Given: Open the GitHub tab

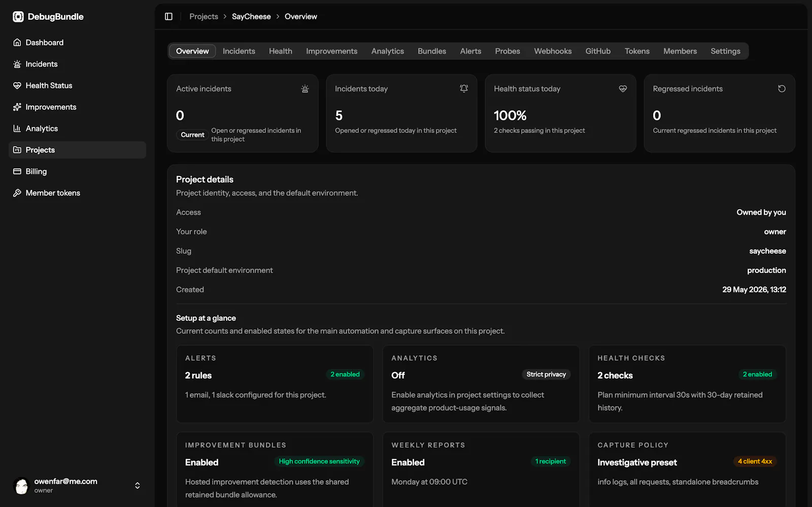Looking at the screenshot, I should click(x=598, y=51).
